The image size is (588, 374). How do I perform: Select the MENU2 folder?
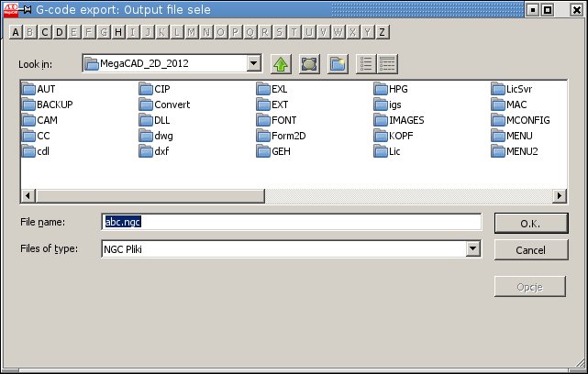point(515,151)
